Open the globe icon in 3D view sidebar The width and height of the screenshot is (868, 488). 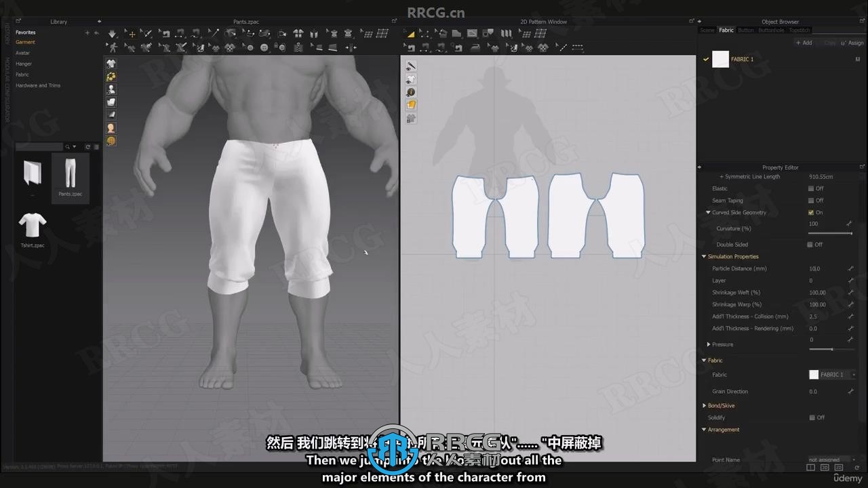(111, 141)
